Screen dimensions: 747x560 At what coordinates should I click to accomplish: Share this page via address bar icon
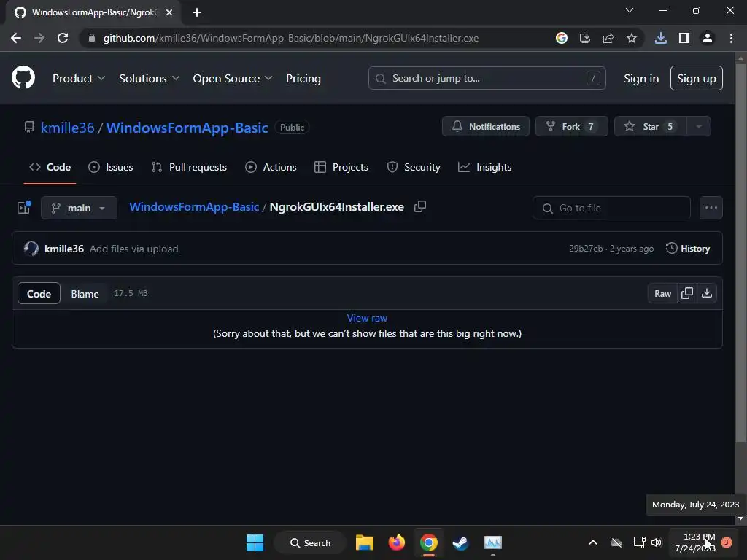(x=608, y=38)
